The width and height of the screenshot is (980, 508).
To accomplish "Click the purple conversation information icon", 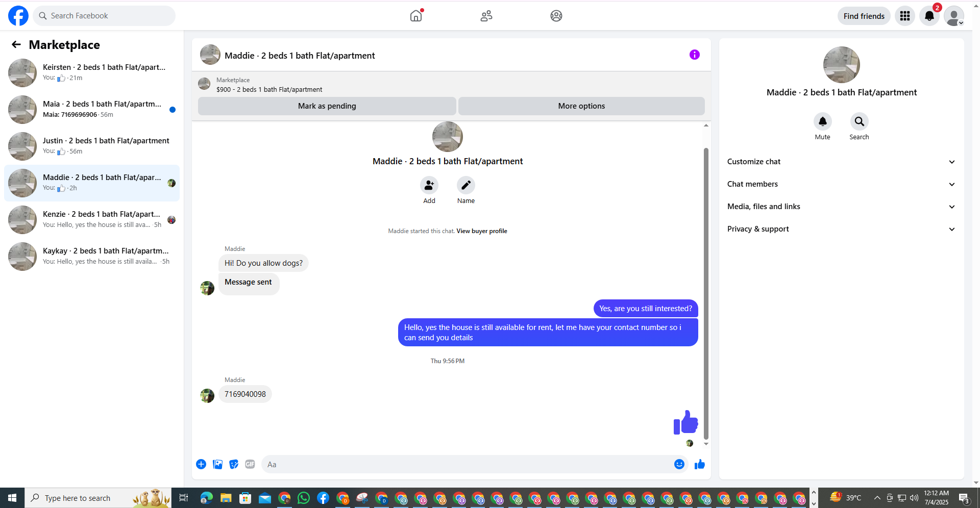I will pos(695,55).
